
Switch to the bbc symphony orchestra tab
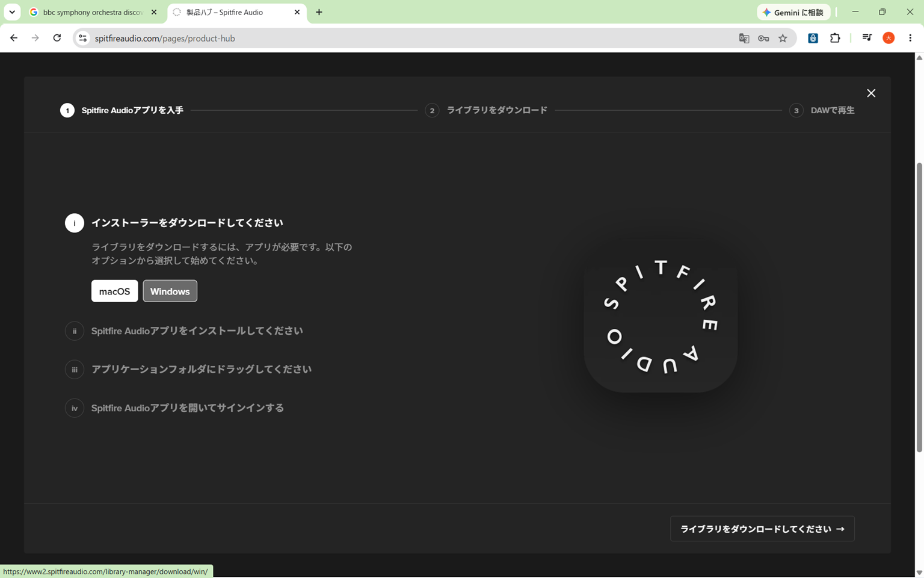(93, 12)
